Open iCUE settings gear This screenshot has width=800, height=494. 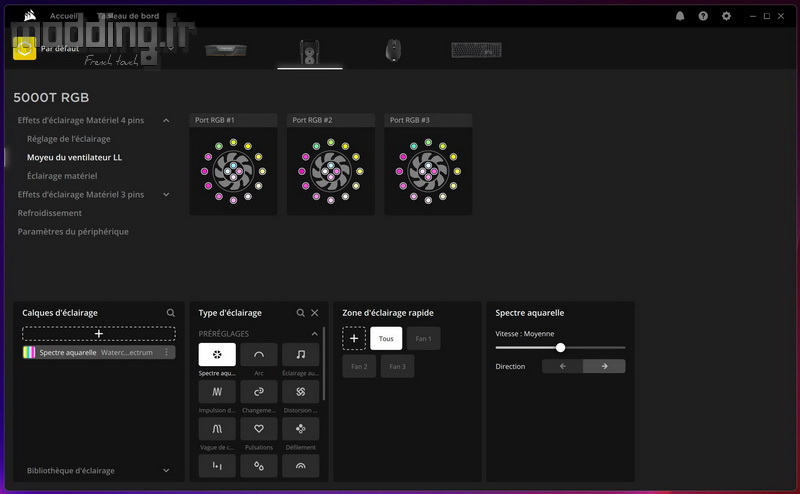pyautogui.click(x=726, y=16)
